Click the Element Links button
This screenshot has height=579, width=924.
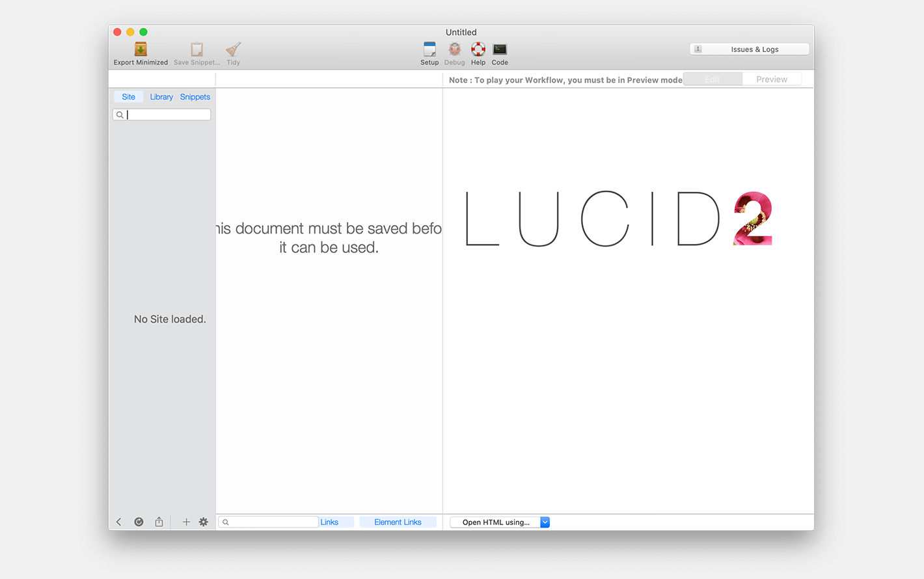tap(398, 522)
